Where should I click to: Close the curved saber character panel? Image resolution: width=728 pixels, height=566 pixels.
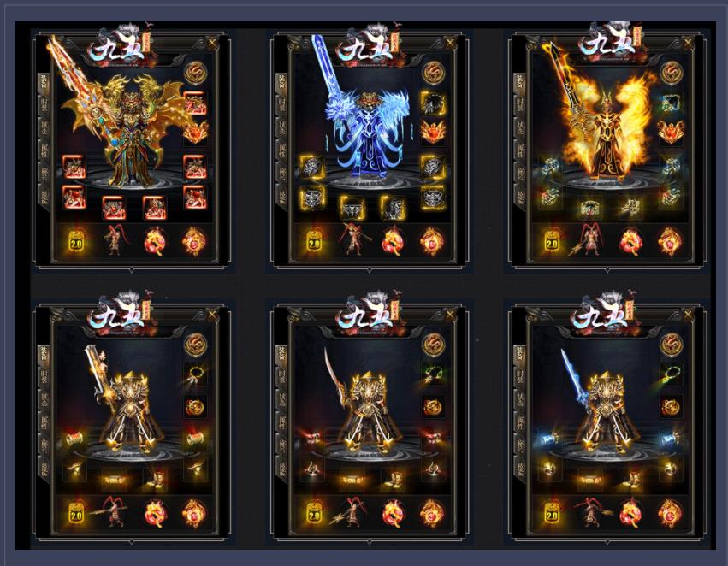point(450,315)
